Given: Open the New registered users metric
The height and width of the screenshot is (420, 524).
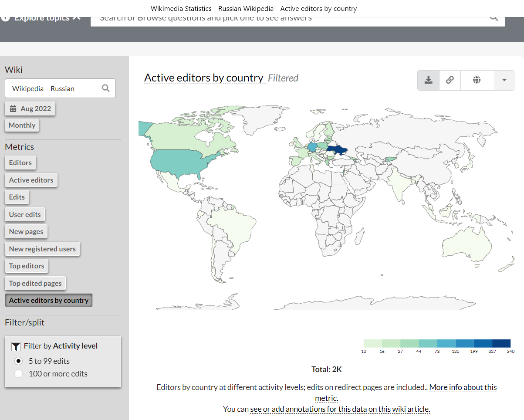Looking at the screenshot, I should [x=42, y=249].
